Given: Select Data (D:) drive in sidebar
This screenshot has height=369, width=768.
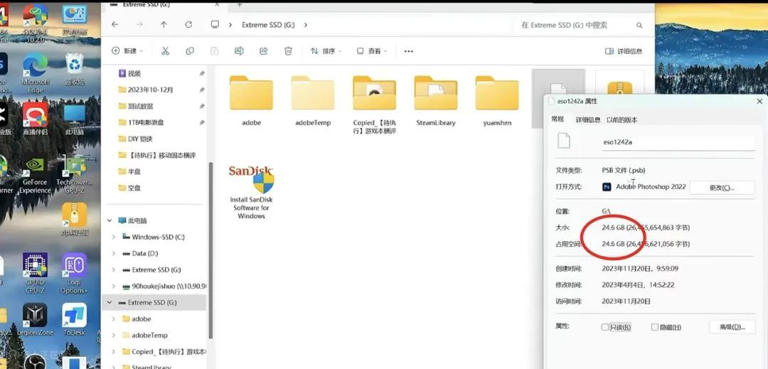Looking at the screenshot, I should pos(140,253).
